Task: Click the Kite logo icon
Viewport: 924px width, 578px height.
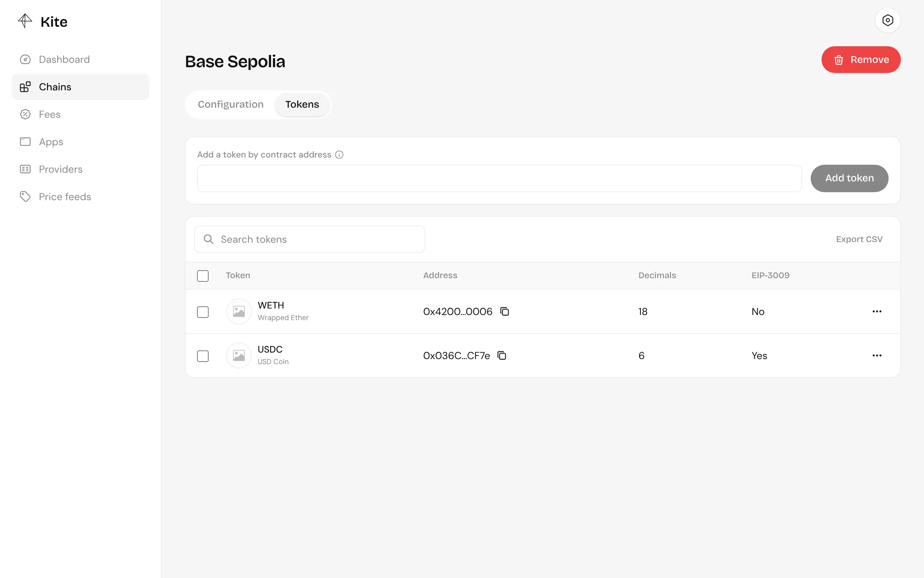Action: point(25,21)
